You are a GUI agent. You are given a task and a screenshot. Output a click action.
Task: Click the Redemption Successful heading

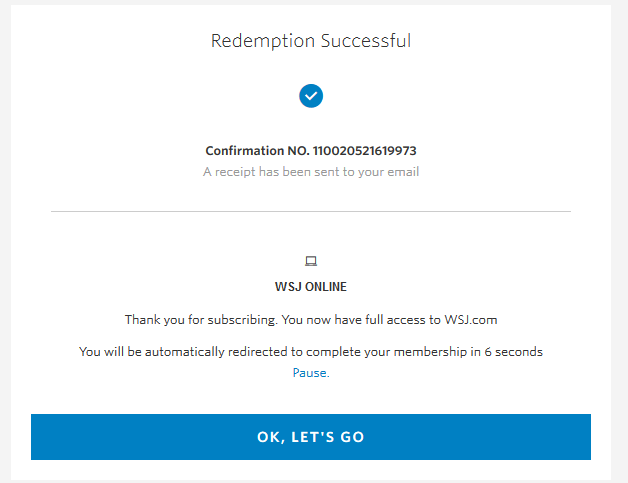coord(311,41)
